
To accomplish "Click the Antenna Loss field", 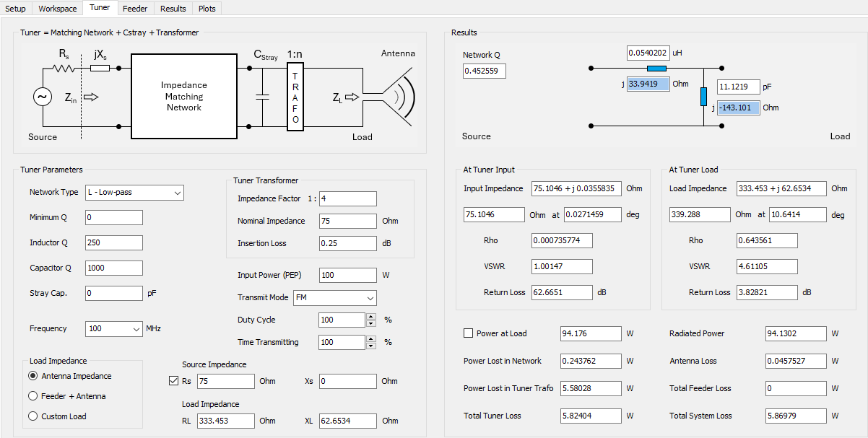I will (796, 362).
